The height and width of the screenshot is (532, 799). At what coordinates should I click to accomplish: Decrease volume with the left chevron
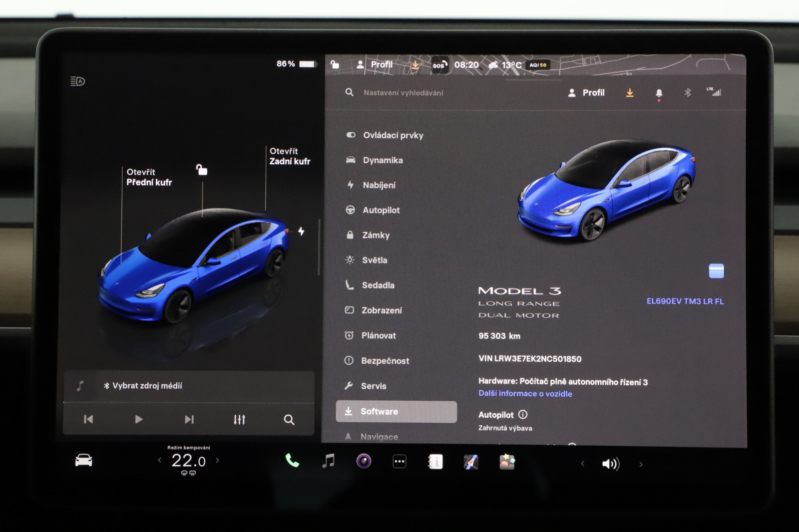click(x=582, y=464)
